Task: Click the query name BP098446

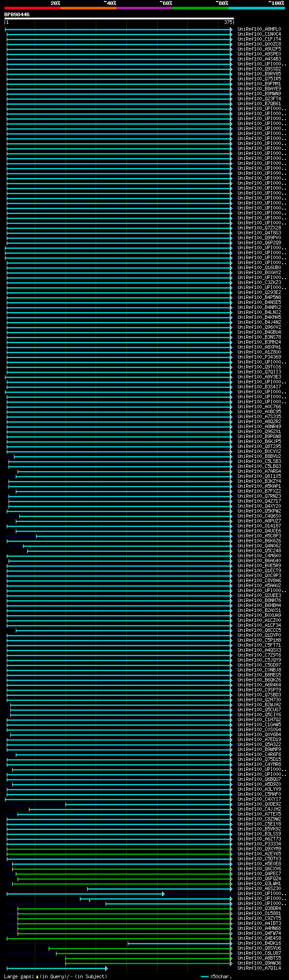Action: click(x=17, y=14)
